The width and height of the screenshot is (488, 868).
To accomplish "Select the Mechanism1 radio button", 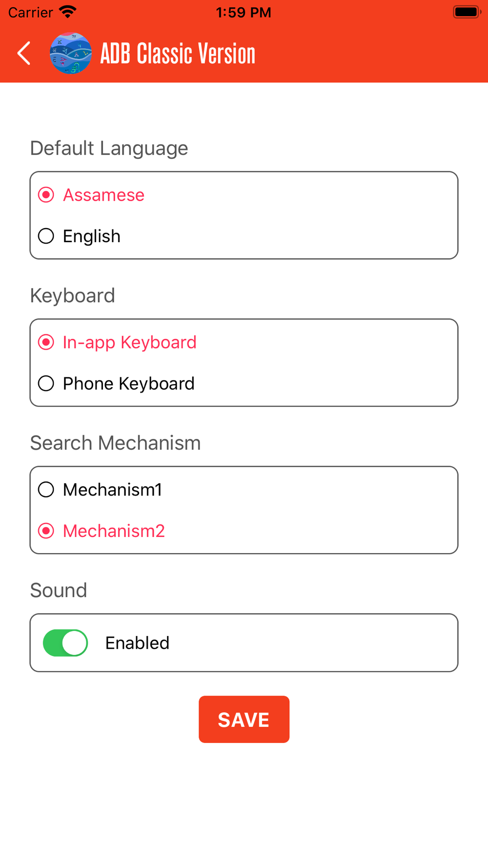I will (46, 490).
